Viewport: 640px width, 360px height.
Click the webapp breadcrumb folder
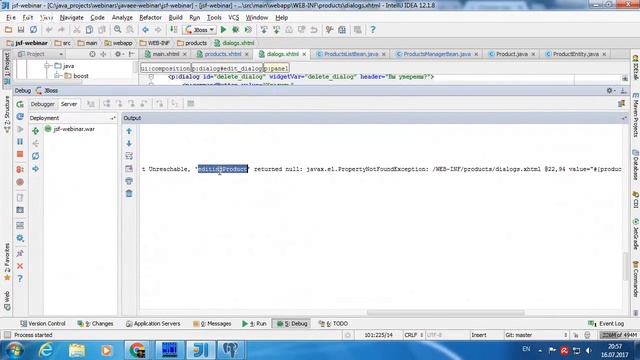118,43
